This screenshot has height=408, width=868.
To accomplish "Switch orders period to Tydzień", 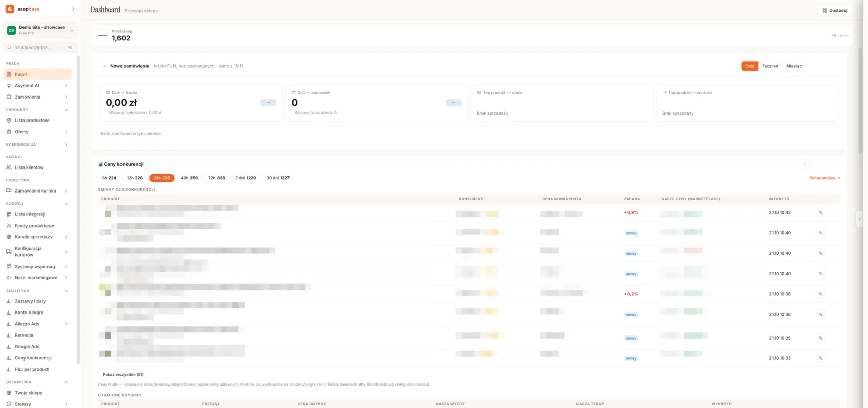I will point(770,66).
